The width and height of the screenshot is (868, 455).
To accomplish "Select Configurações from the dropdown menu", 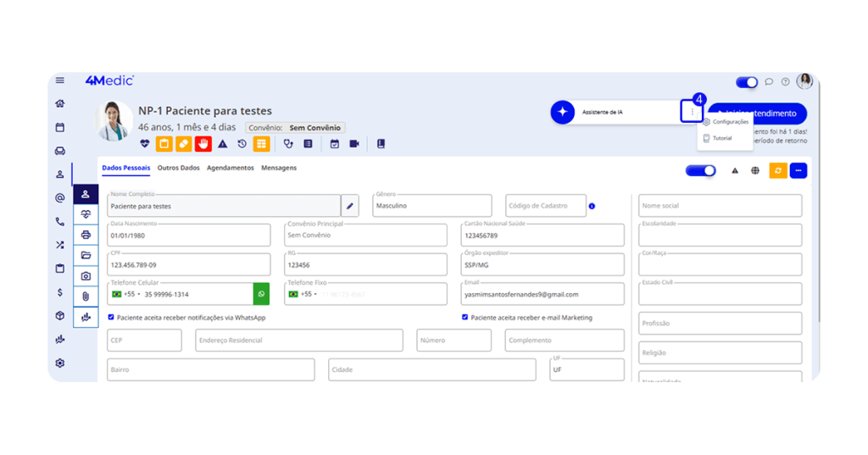I will 730,122.
